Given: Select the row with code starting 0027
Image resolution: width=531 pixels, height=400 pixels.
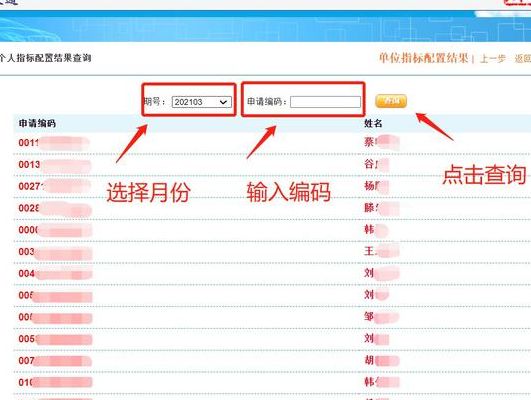Looking at the screenshot, I should pyautogui.click(x=271, y=186).
